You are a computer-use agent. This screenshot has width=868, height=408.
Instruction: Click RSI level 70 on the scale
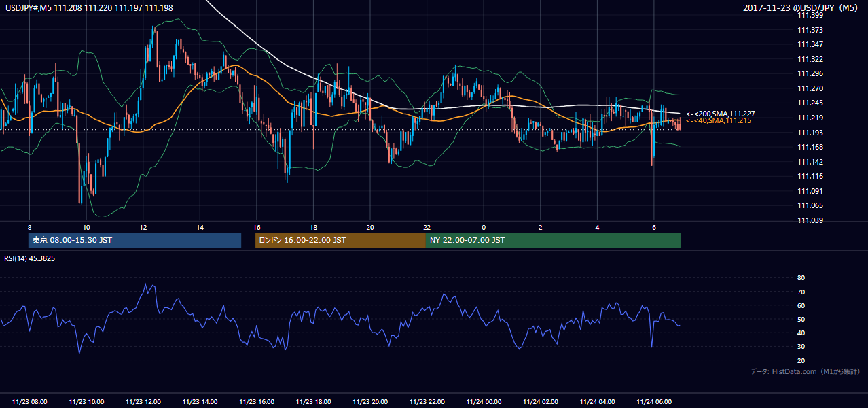coord(801,292)
